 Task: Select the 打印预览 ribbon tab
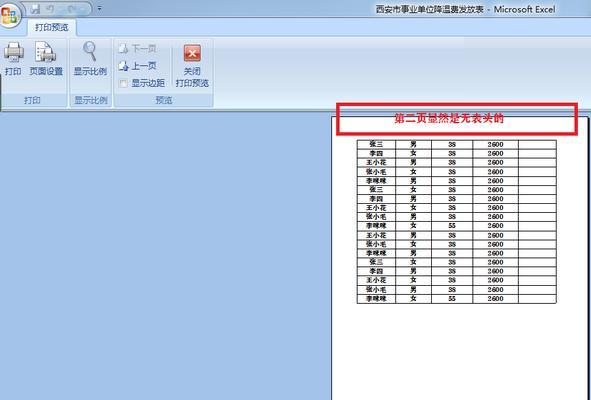tap(52, 28)
